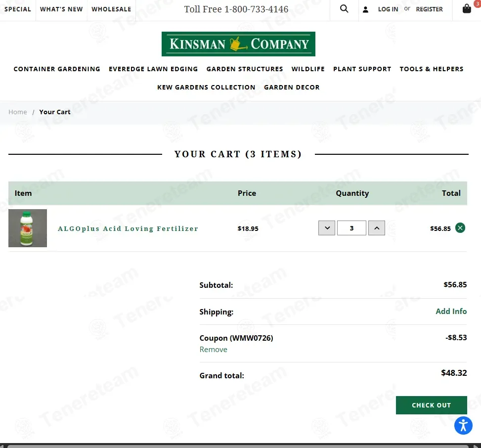The height and width of the screenshot is (448, 481).
Task: Decrease ALGOplus quantity with down arrow
Action: pyautogui.click(x=327, y=228)
